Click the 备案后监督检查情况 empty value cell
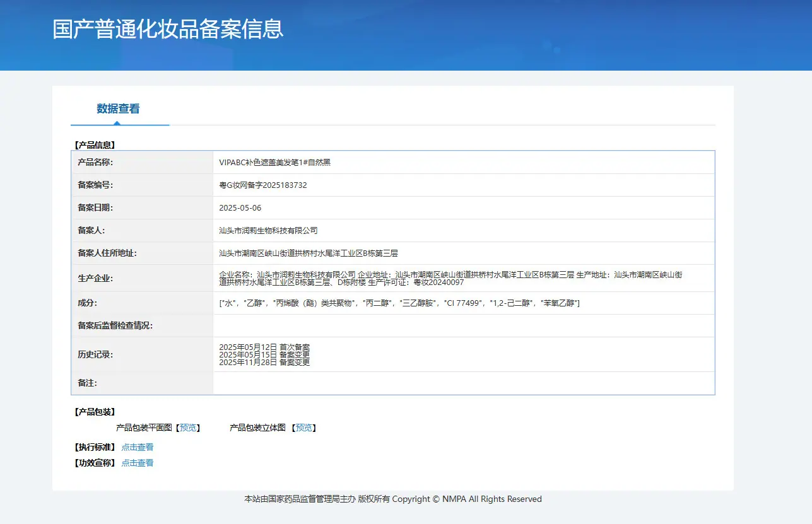The width and height of the screenshot is (812, 524). tap(464, 326)
